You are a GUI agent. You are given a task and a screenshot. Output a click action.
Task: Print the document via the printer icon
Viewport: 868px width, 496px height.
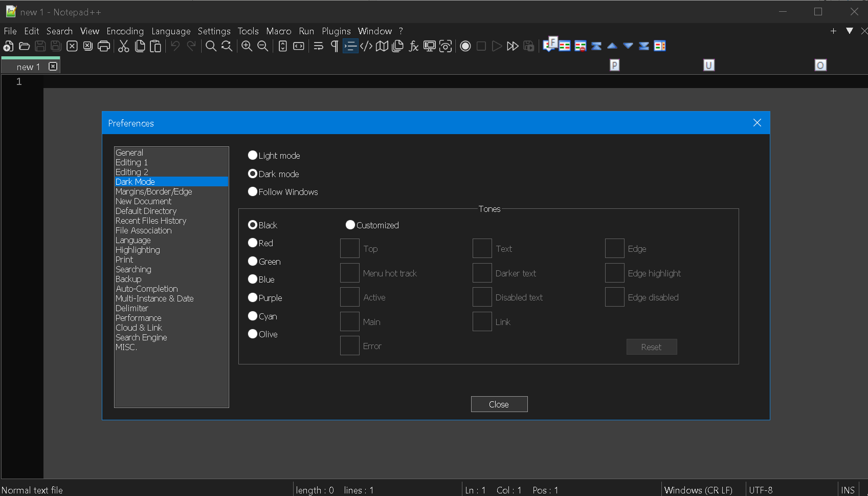click(104, 46)
